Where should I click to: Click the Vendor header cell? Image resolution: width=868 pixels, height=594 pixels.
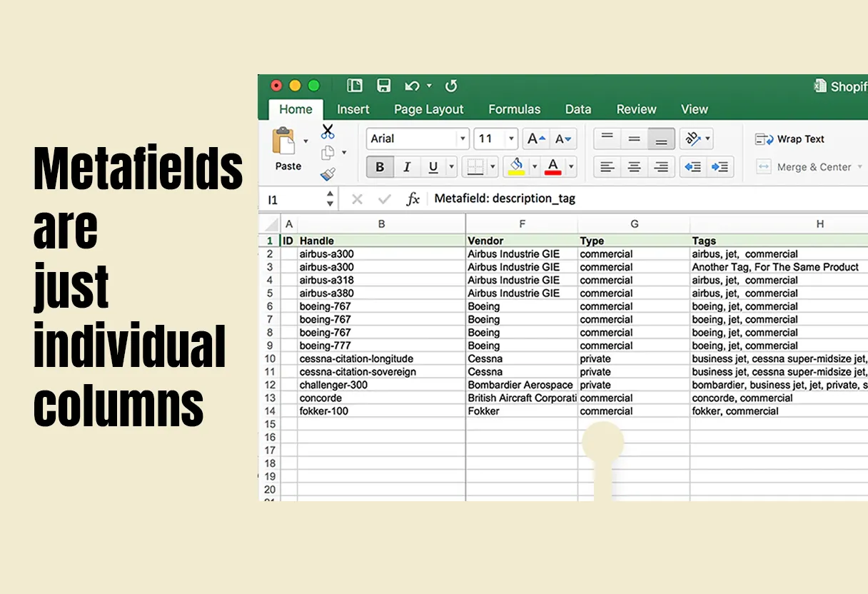coord(522,241)
